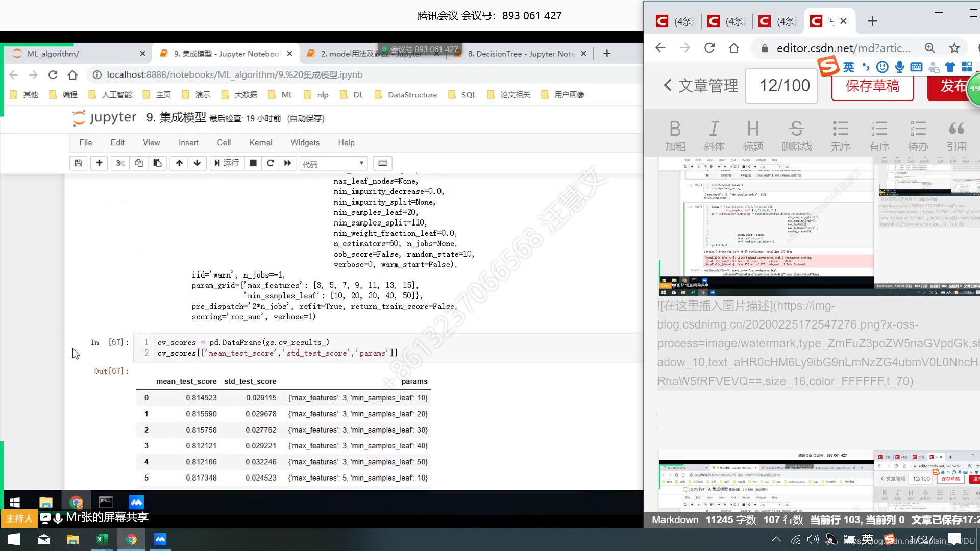
Task: Open a new tab in CSDN browser window
Action: click(872, 21)
